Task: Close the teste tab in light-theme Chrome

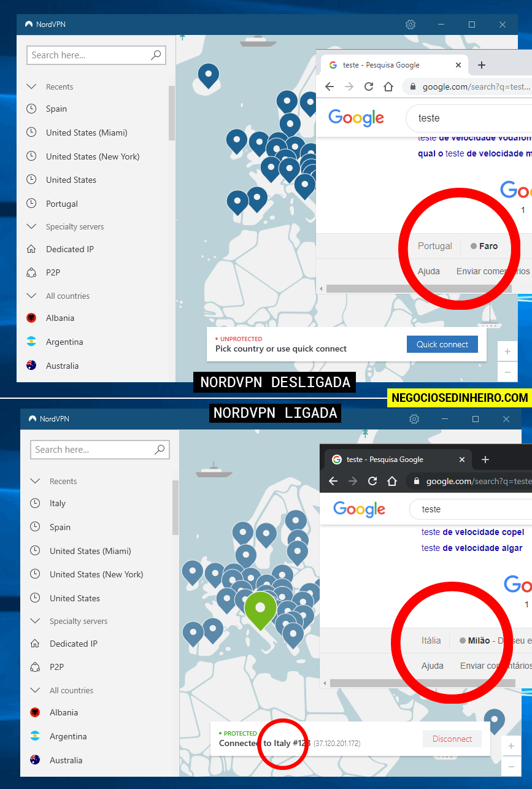Action: (458, 65)
